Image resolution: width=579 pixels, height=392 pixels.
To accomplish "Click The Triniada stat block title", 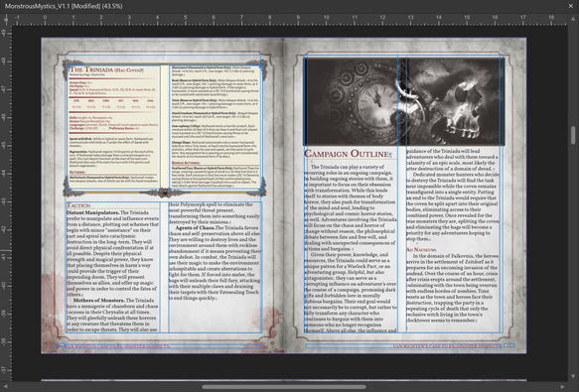I will (106, 69).
